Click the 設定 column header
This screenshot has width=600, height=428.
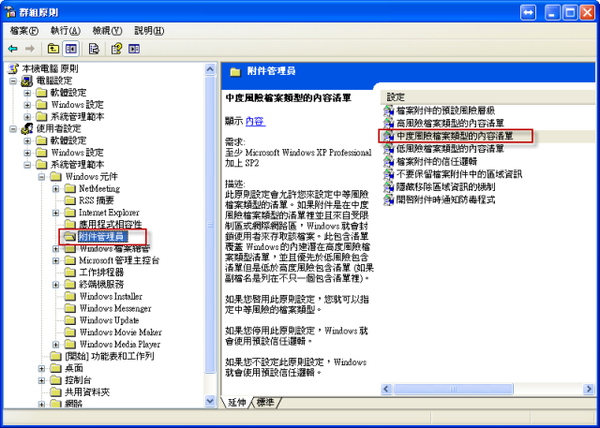coord(490,97)
